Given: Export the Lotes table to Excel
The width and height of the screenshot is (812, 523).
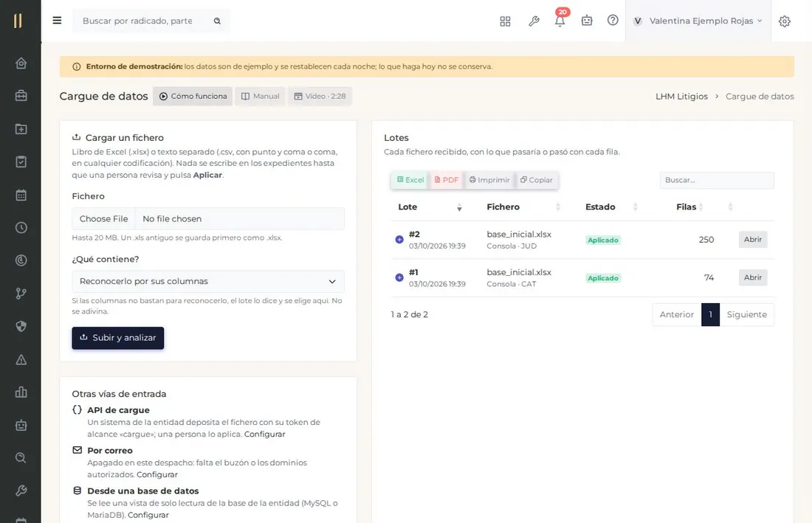Looking at the screenshot, I should tap(410, 180).
